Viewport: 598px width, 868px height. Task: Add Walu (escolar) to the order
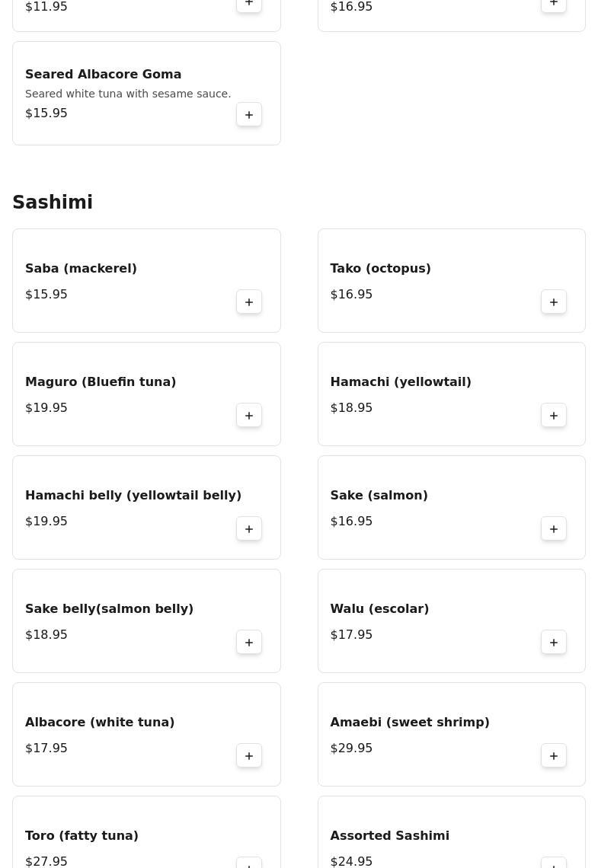(x=554, y=642)
